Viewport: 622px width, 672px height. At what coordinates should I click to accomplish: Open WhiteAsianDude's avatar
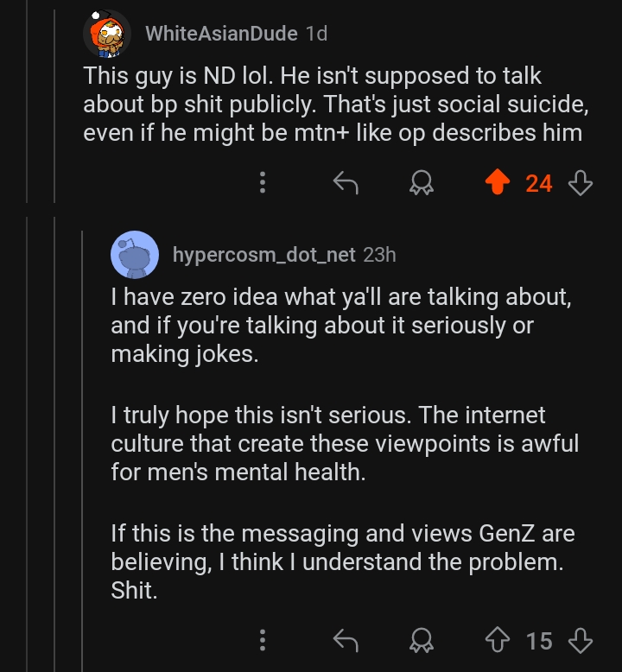coord(107,35)
